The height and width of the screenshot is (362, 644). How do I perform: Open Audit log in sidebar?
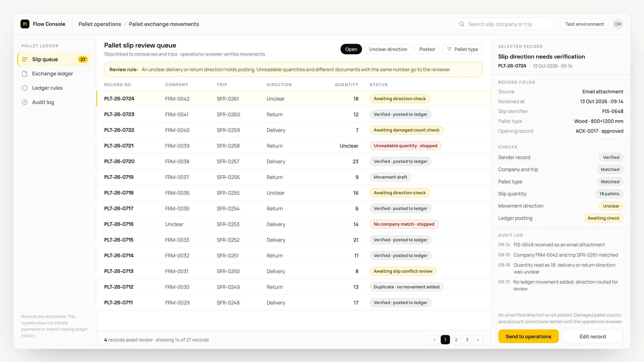coord(55,102)
